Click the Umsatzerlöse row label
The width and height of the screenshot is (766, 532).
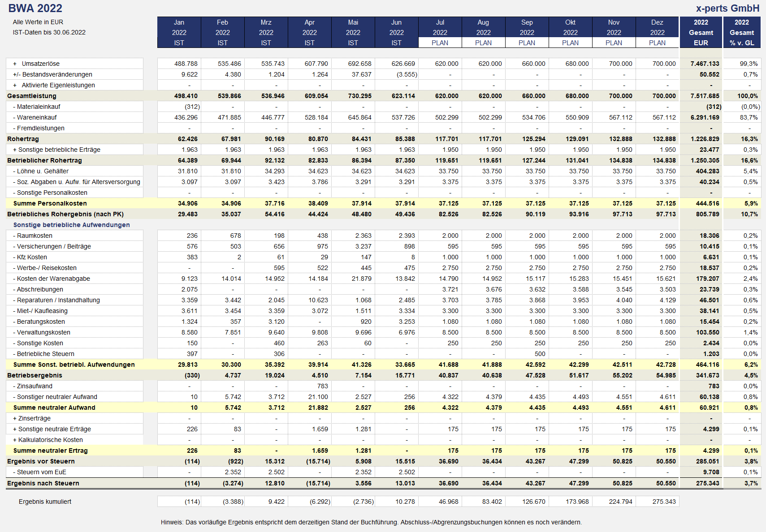point(40,64)
